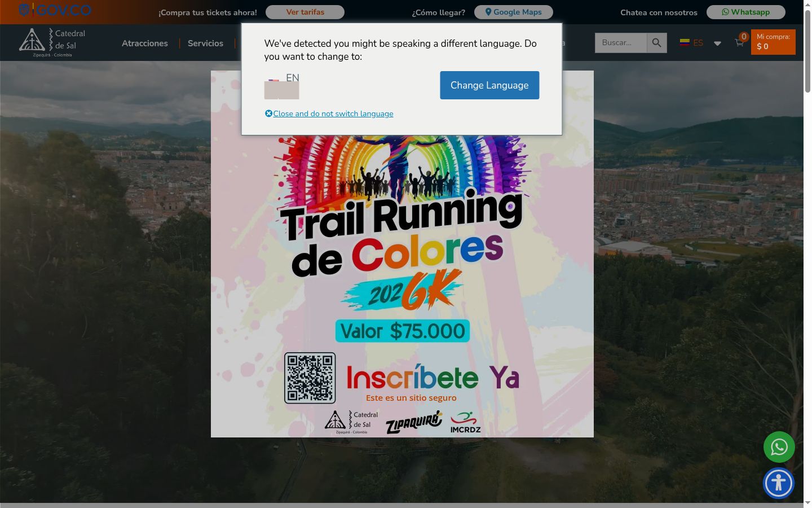Click the 'Chatea con nosotros' text
Screen dimensions: 812x508
tap(659, 12)
